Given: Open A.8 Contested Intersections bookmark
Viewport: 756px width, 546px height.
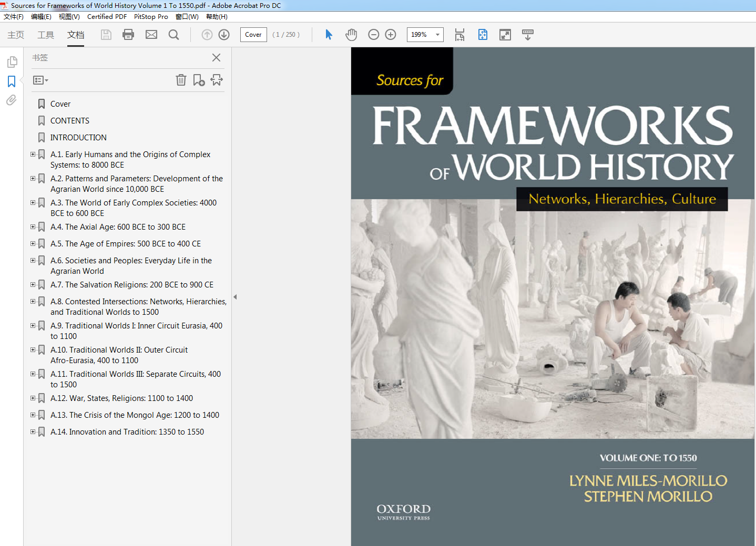Looking at the screenshot, I should click(138, 307).
